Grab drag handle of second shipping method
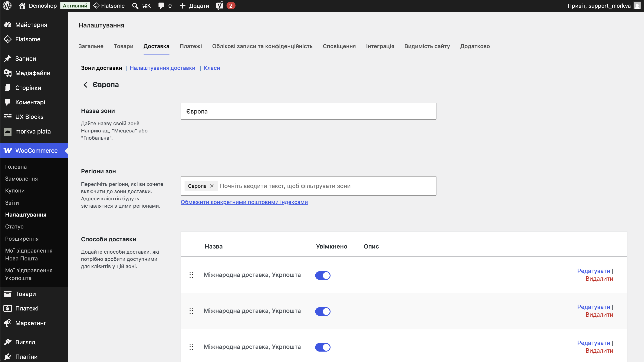The image size is (644, 362). coord(191,311)
